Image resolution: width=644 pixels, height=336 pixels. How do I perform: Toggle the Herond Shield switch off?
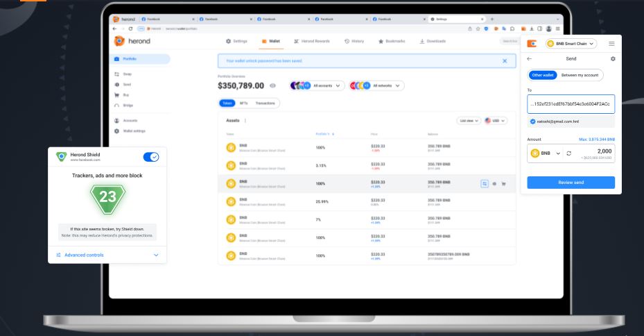click(x=150, y=157)
